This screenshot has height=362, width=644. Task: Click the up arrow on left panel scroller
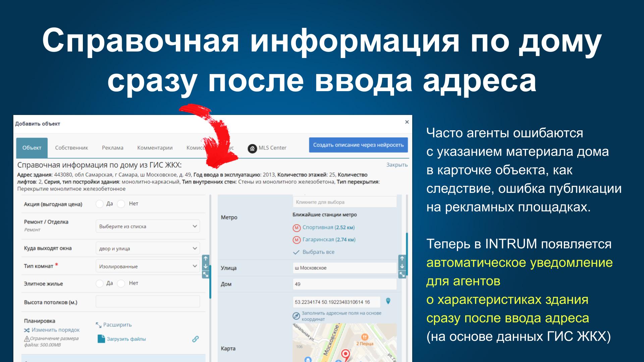pos(206,259)
